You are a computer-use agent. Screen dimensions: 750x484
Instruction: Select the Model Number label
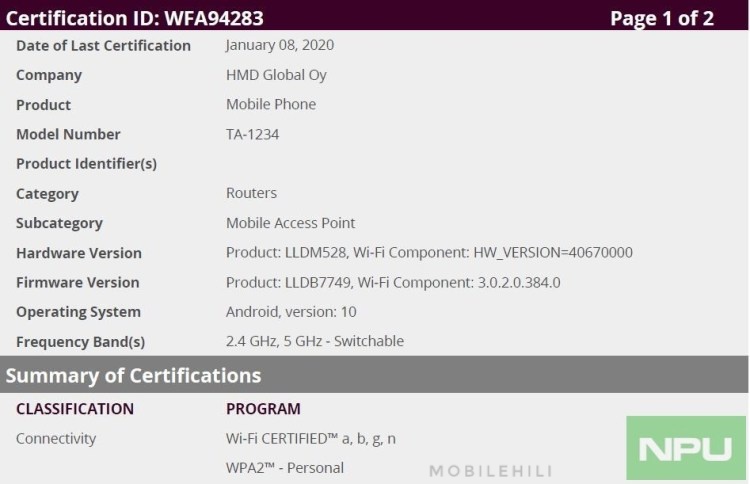tap(68, 134)
